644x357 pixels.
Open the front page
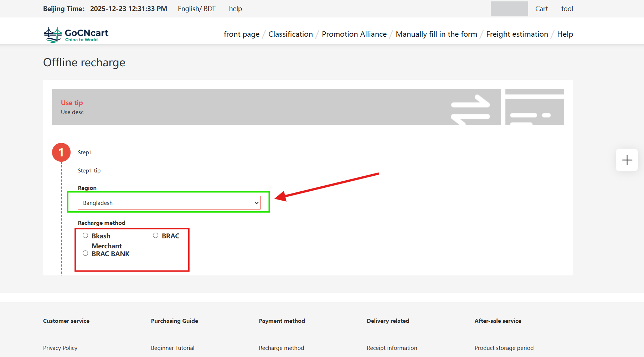coord(241,34)
